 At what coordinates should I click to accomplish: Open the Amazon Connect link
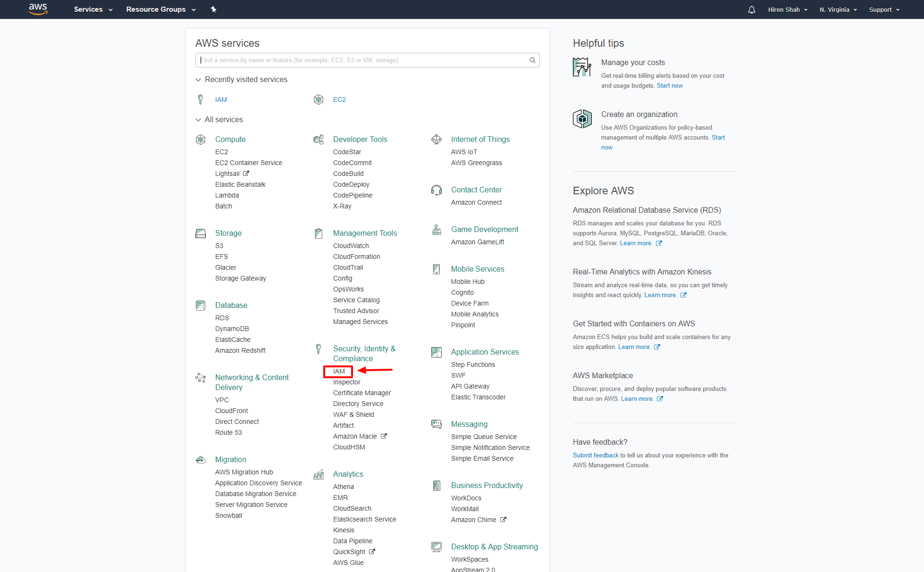click(476, 202)
